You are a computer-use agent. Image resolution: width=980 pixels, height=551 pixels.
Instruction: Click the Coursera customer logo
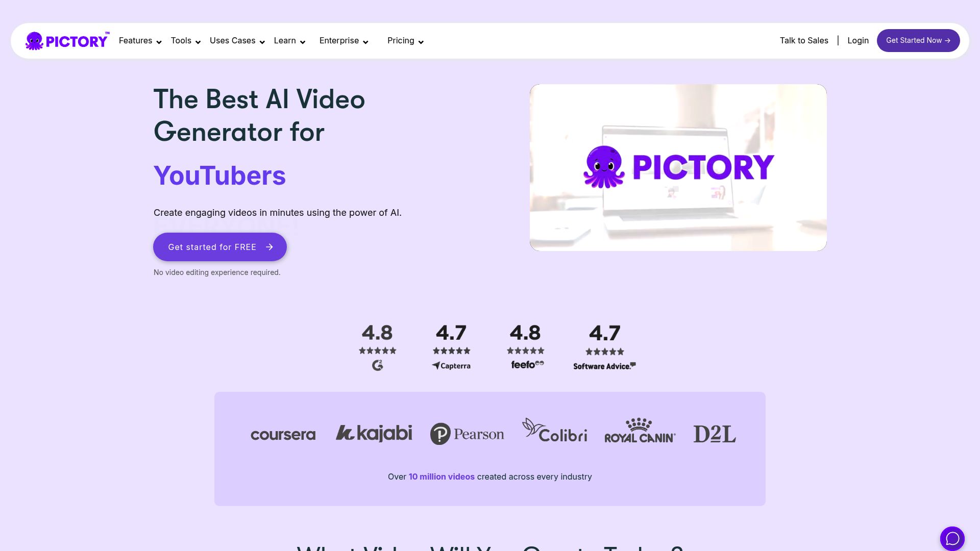click(x=283, y=435)
